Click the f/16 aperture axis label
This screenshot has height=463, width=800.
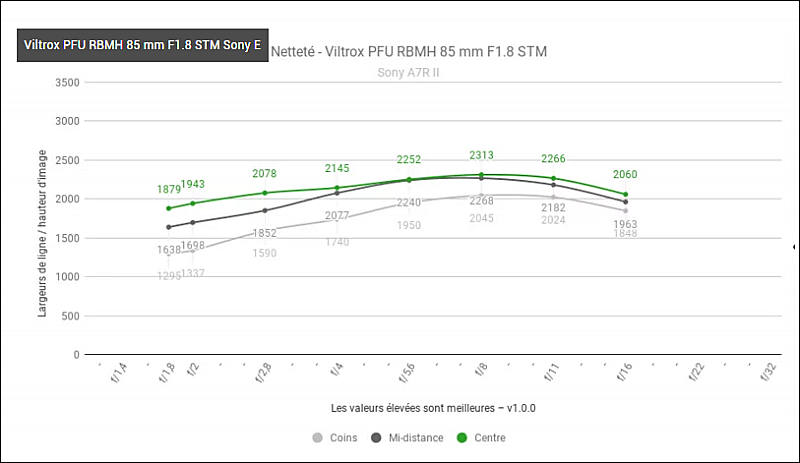624,373
